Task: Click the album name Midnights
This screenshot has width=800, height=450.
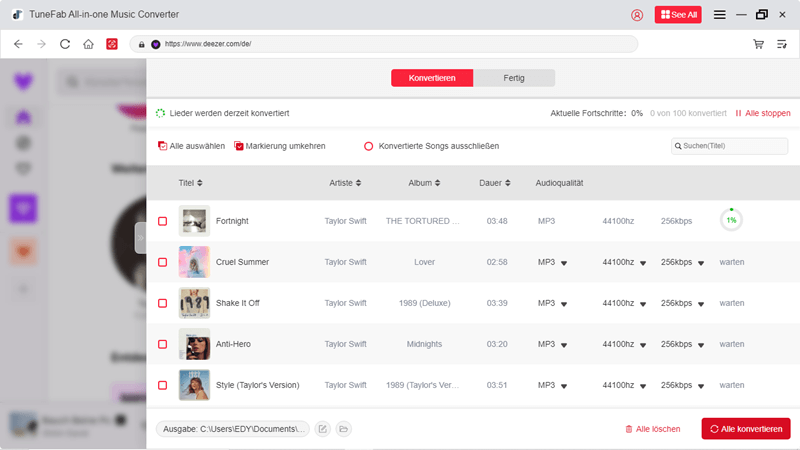Action: point(424,344)
